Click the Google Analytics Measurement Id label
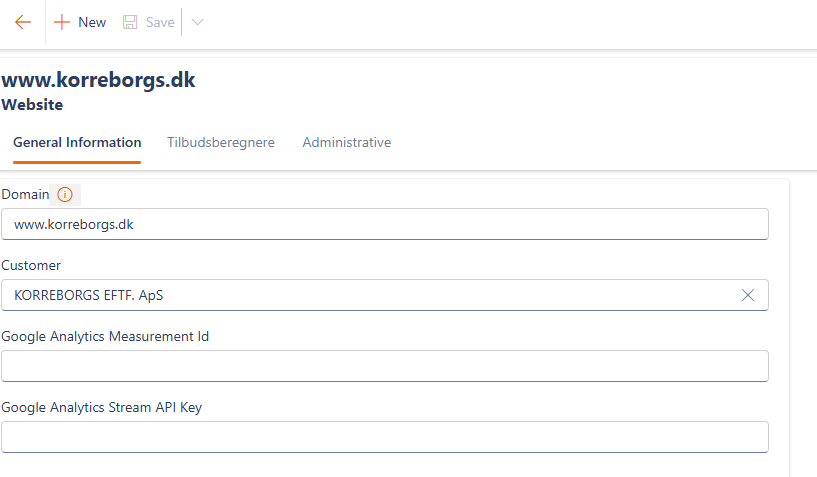Screen dimensions: 817x477 click(x=105, y=337)
